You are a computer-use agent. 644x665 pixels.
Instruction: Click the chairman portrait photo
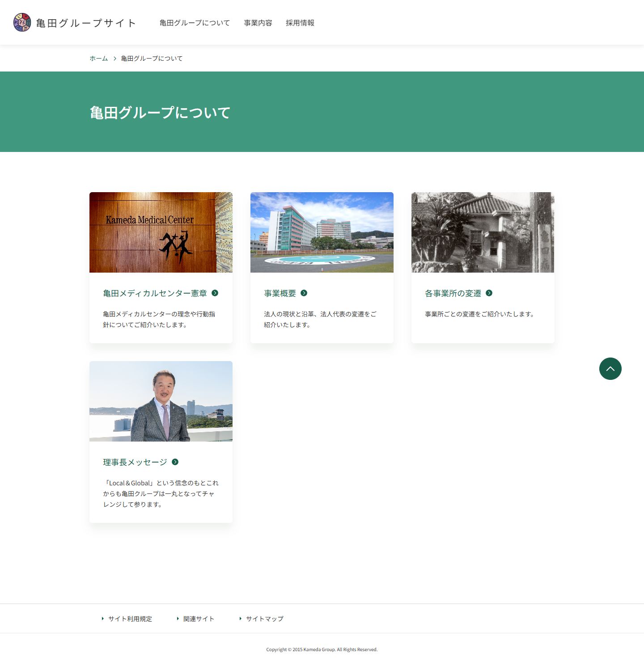(x=161, y=401)
